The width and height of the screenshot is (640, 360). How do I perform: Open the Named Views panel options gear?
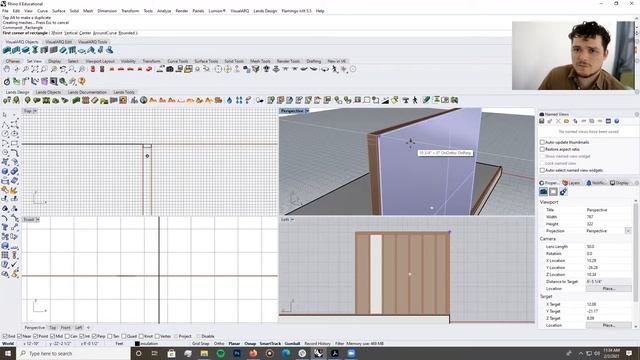pyautogui.click(x=637, y=114)
